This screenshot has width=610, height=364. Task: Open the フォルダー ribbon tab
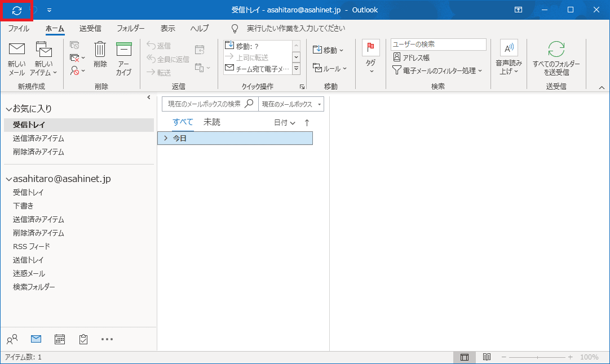(131, 28)
